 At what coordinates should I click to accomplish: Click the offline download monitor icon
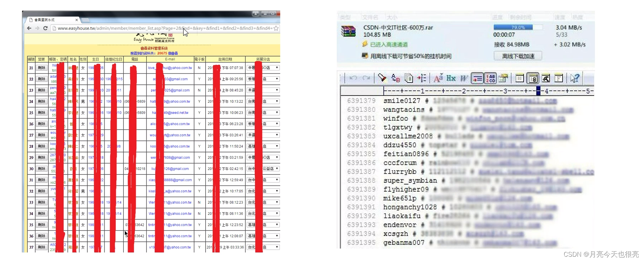click(365, 56)
